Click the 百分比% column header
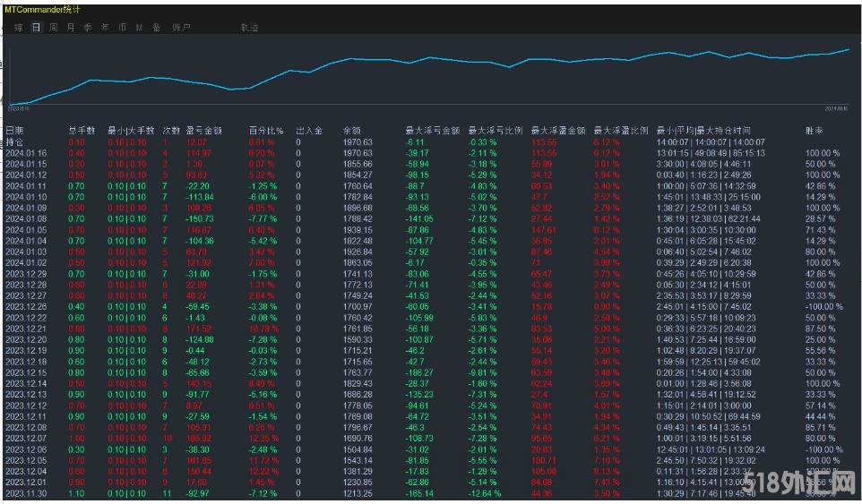 266,131
